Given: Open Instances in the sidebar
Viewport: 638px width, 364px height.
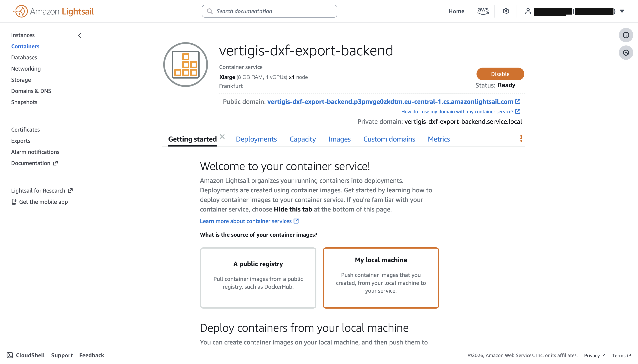Looking at the screenshot, I should [23, 35].
